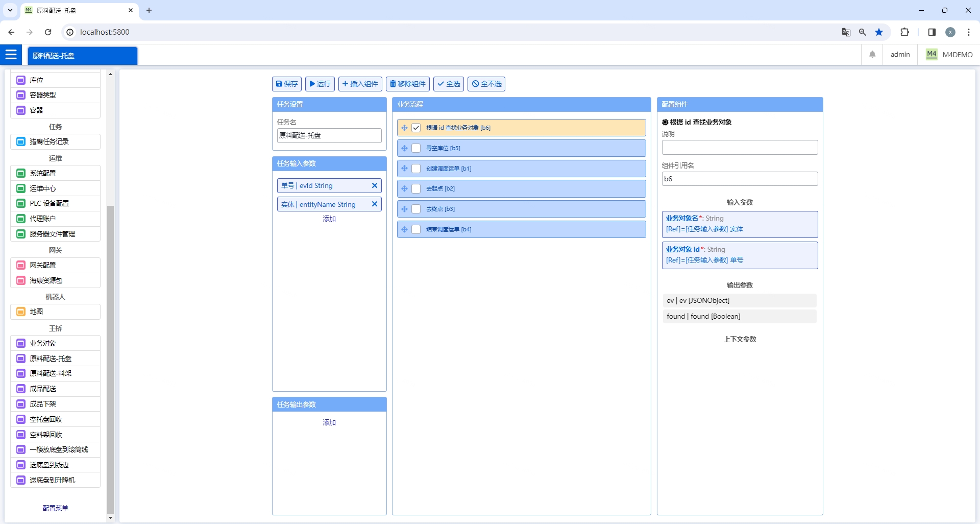Click move handle of 去起点 [b2]
Image resolution: width=980 pixels, height=524 pixels.
pyautogui.click(x=404, y=188)
